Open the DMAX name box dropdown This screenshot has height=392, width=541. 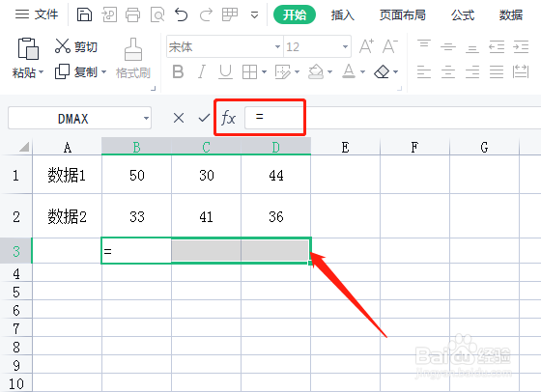tap(146, 118)
